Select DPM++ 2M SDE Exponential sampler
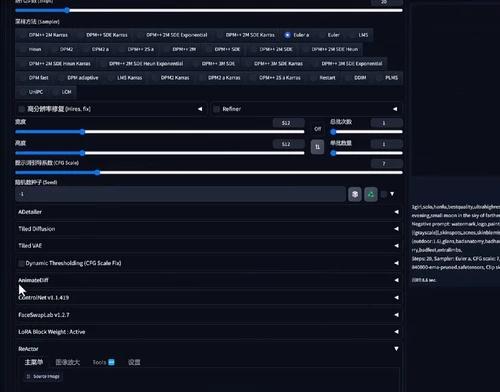The width and height of the screenshot is (500, 392). pos(173,35)
